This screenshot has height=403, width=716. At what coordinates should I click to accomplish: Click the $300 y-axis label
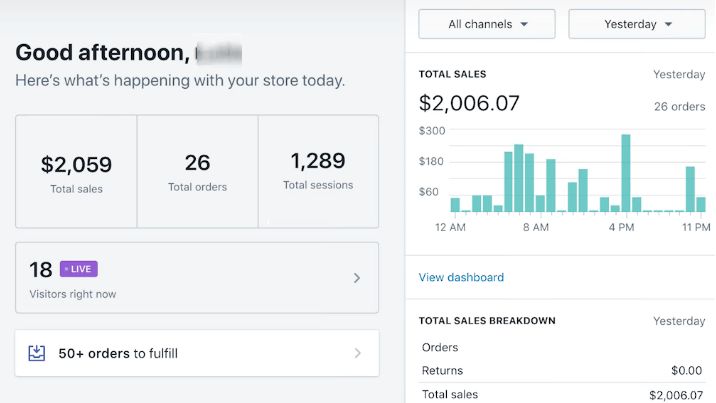tap(432, 131)
